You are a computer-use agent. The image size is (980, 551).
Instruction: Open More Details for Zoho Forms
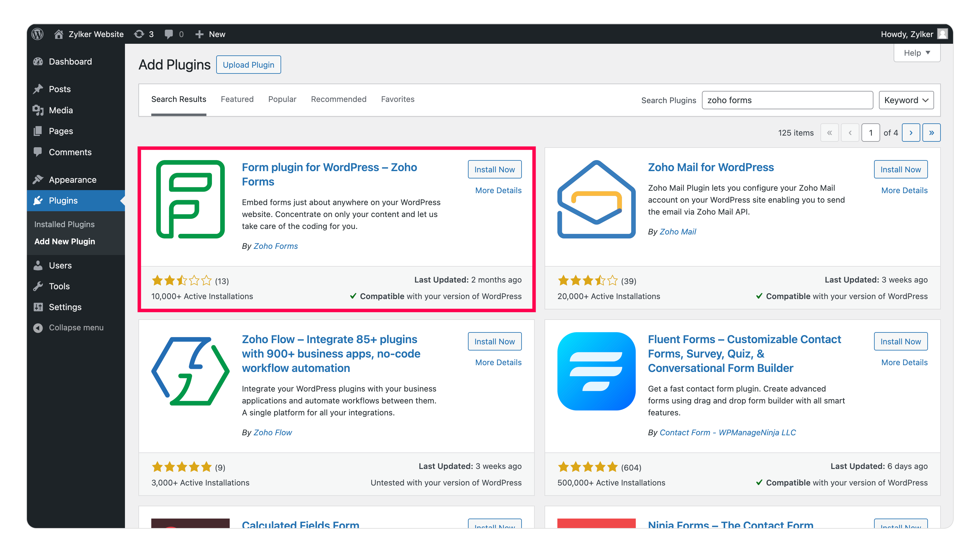coord(498,190)
